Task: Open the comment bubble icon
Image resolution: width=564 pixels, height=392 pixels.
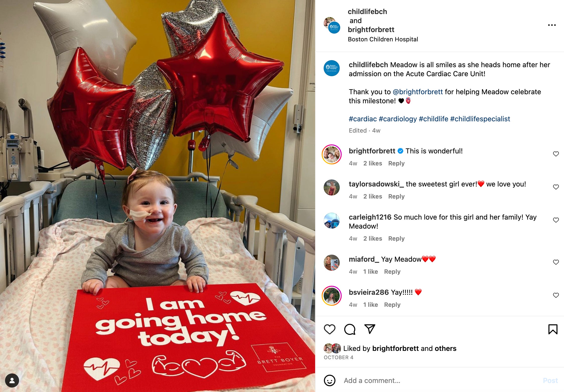Action: 350,329
